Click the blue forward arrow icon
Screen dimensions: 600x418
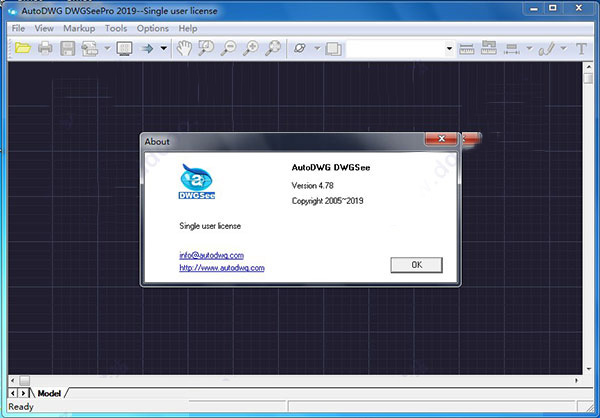coord(147,49)
